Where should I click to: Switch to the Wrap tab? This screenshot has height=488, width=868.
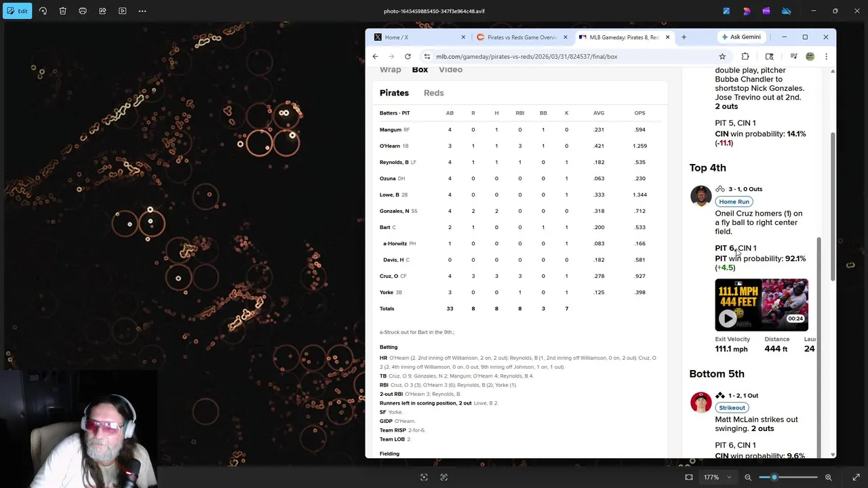pos(390,70)
